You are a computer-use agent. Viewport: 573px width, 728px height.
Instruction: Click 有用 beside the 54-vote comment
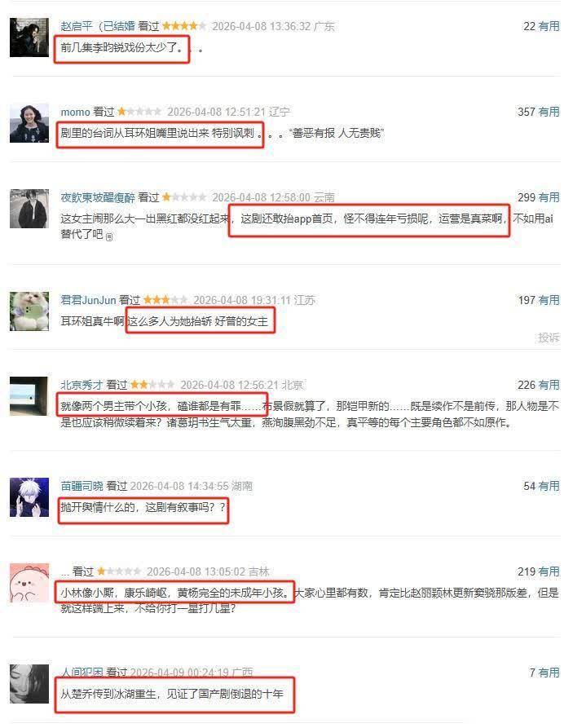pyautogui.click(x=549, y=486)
